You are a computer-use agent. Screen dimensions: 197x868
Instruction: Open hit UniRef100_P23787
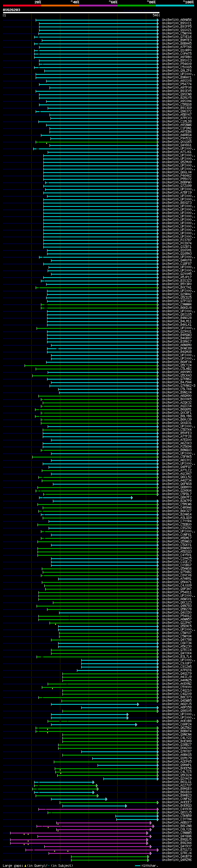[x=177, y=240]
